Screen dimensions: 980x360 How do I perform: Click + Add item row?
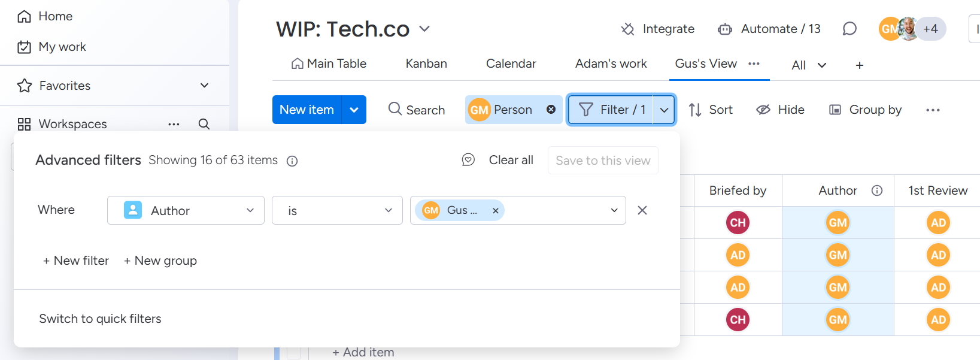[363, 352]
